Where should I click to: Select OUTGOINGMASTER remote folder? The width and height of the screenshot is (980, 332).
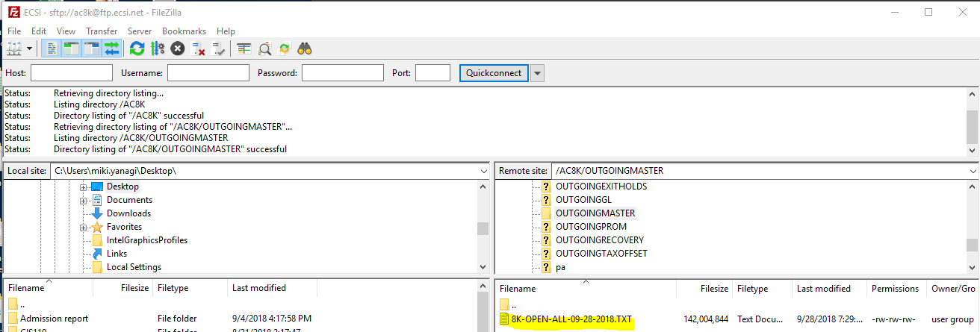[595, 213]
